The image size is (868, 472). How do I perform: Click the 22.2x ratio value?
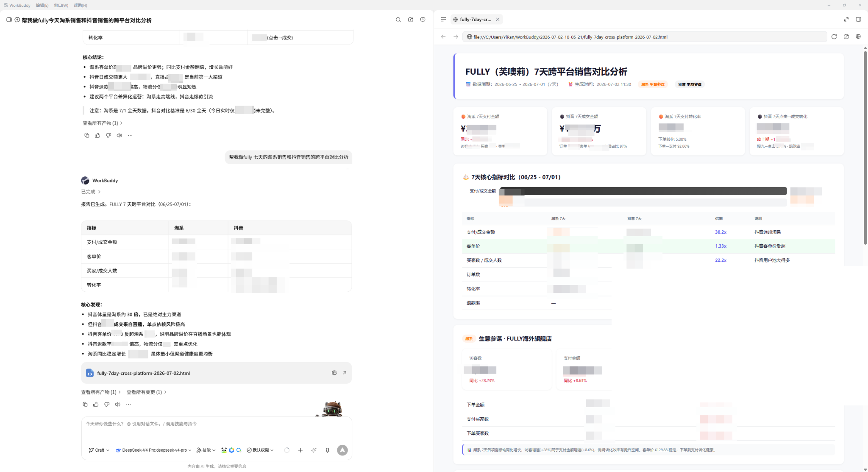721,260
